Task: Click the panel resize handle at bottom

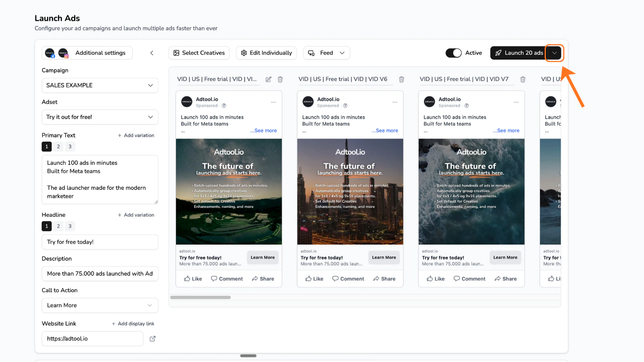Action: click(248, 356)
